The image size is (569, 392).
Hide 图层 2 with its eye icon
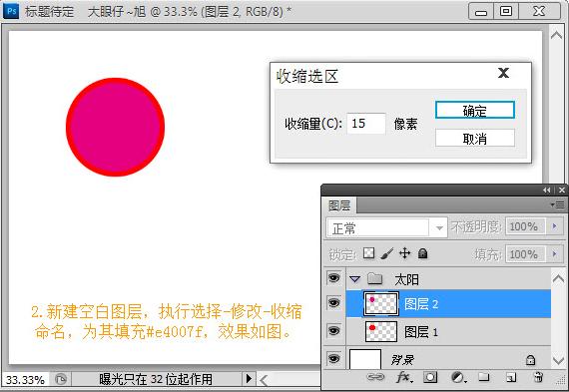pos(333,303)
